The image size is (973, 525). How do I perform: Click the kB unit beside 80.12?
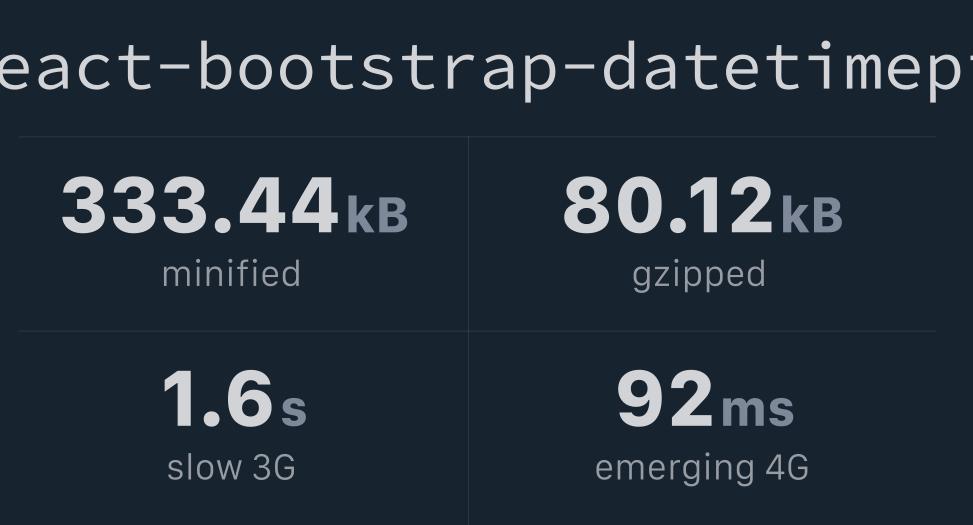(x=812, y=215)
